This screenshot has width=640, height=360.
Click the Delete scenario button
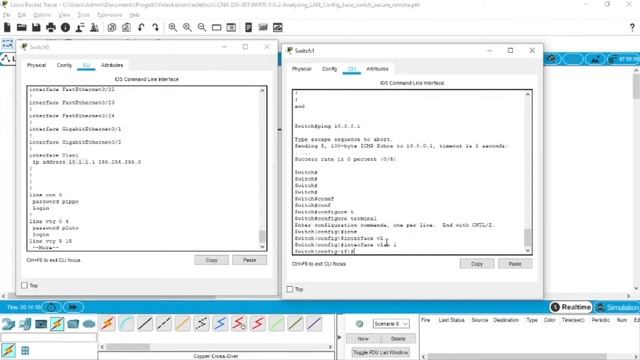pos(398,338)
